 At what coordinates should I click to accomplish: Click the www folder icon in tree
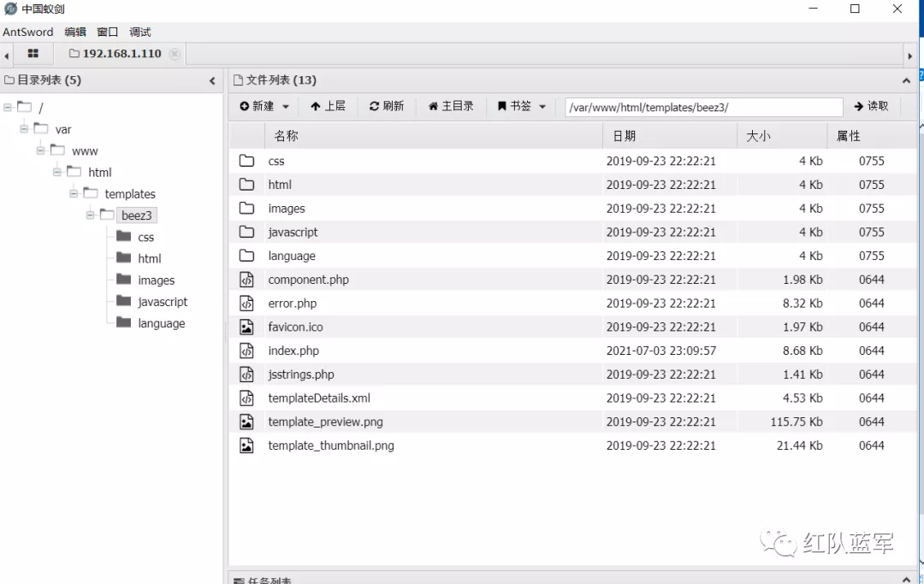pyautogui.click(x=57, y=150)
